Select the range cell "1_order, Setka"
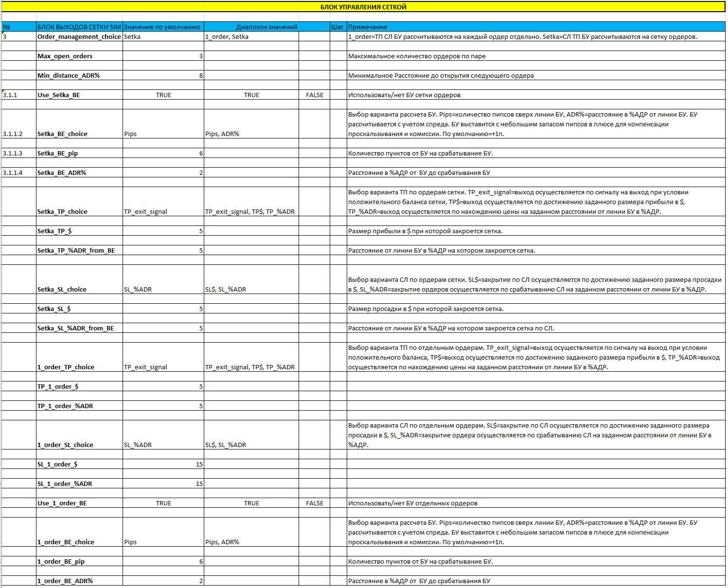 click(251, 36)
